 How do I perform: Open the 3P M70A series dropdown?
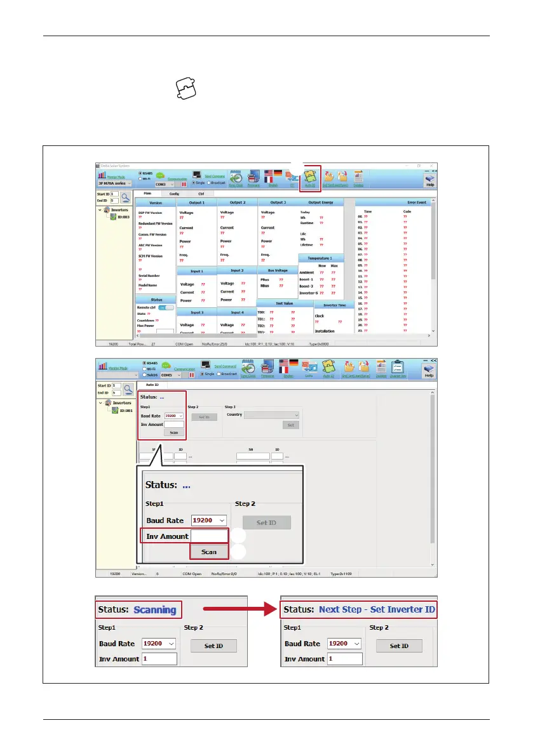pos(114,183)
